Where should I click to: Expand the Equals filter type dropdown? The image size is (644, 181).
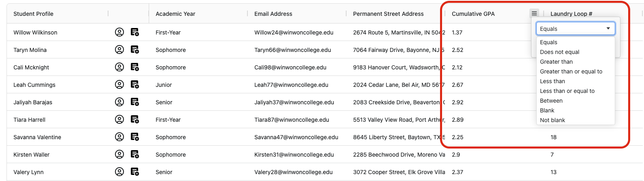[575, 29]
